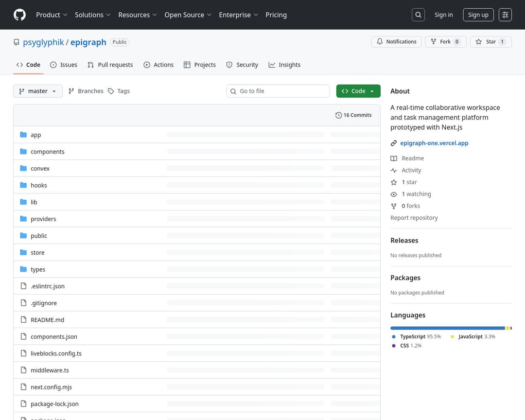Viewport: 525px width, 420px height.
Task: Open the epigraph-one.vercel.app link
Action: pos(434,143)
